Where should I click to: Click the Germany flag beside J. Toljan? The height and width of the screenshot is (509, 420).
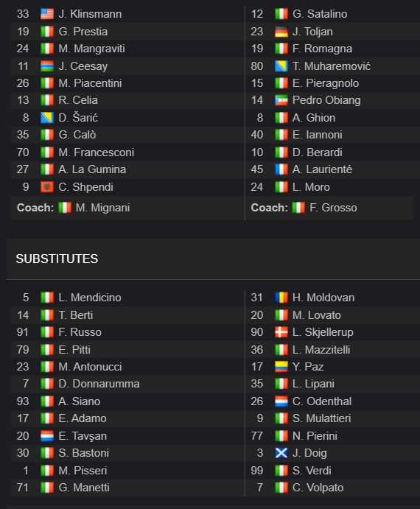click(x=281, y=32)
